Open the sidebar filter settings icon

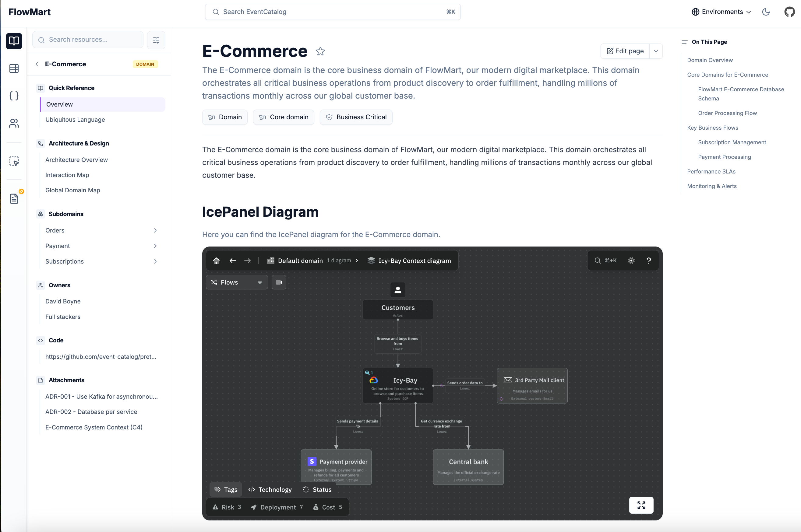coord(156,40)
